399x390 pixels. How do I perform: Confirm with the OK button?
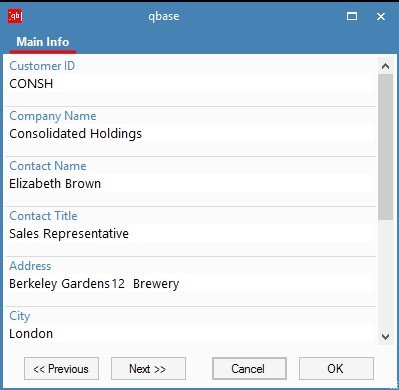coord(336,369)
